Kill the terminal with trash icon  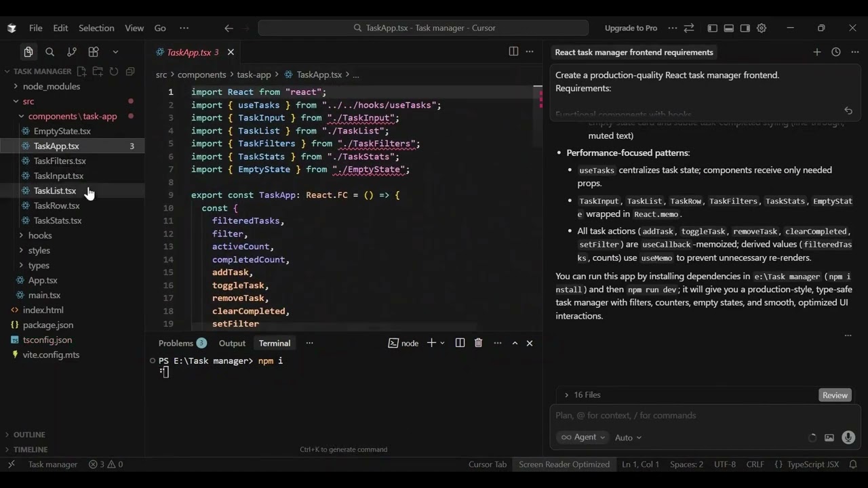(x=478, y=343)
